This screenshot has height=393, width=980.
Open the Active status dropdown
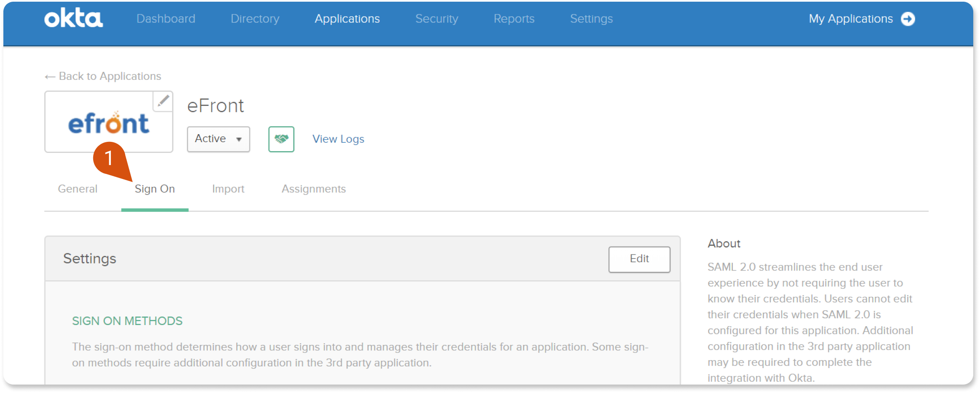point(218,139)
